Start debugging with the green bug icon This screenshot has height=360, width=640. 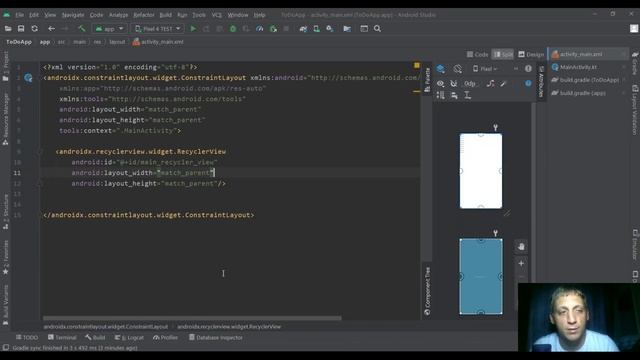point(233,29)
